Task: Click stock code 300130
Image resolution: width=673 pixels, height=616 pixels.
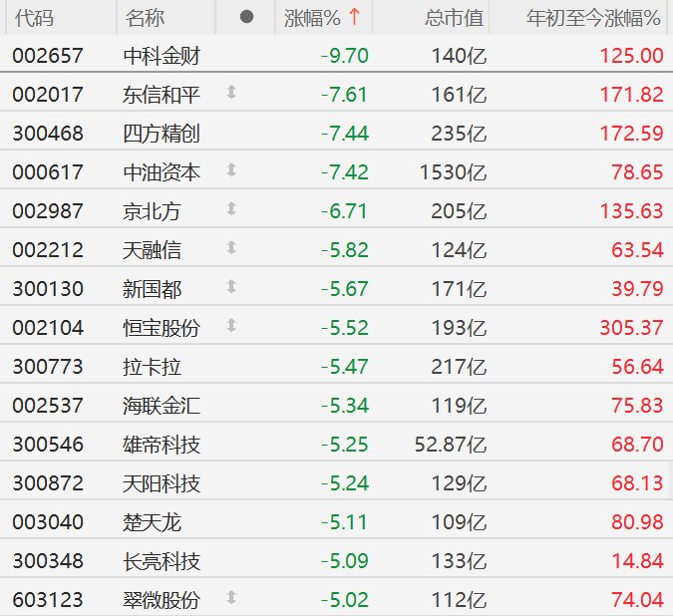Action: 48,289
